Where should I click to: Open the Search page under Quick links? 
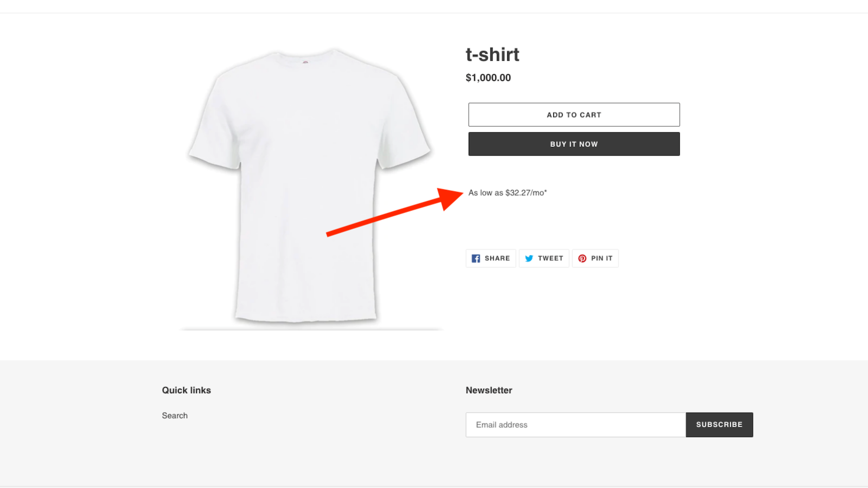175,415
